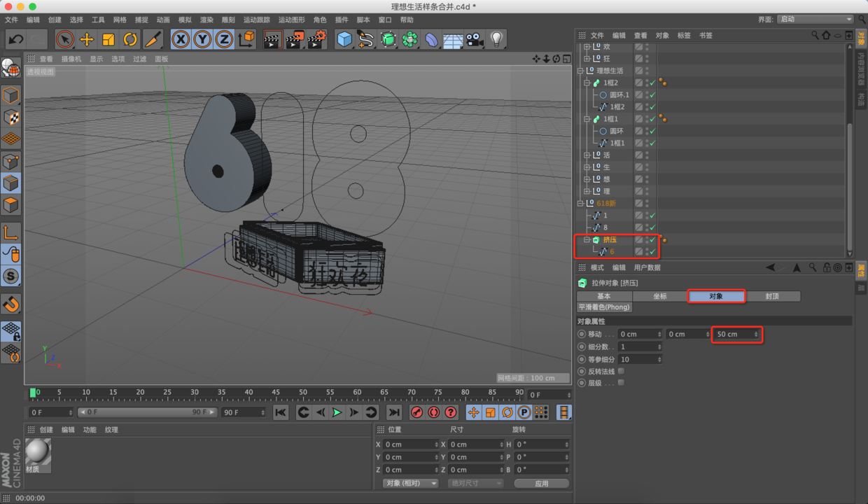Click the timeline preview range bar
The width and height of the screenshot is (868, 504).
pos(147,412)
